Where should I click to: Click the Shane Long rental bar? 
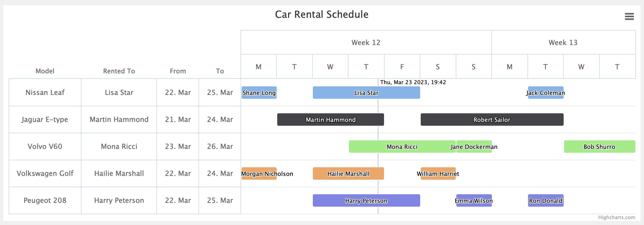[259, 93]
